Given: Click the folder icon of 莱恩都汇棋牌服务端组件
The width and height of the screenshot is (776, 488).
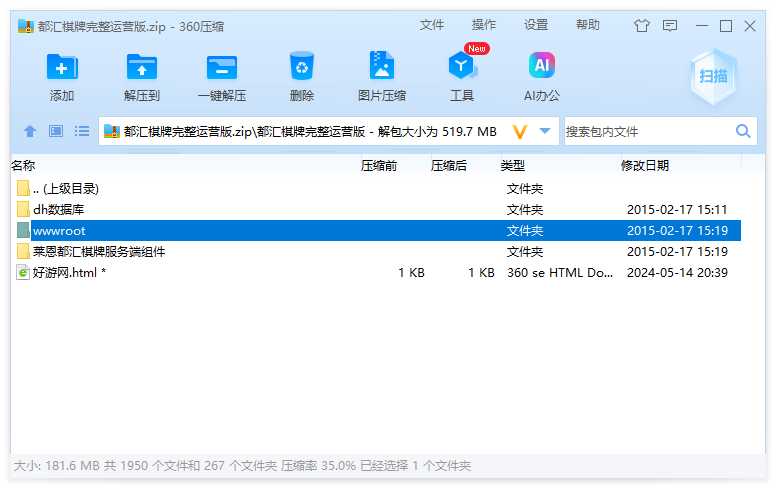Looking at the screenshot, I should pyautogui.click(x=23, y=251).
